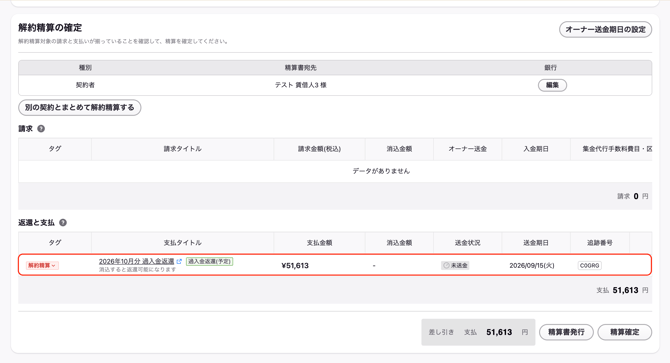Click the 支払金額 column header
The width and height of the screenshot is (670, 363).
(x=319, y=243)
